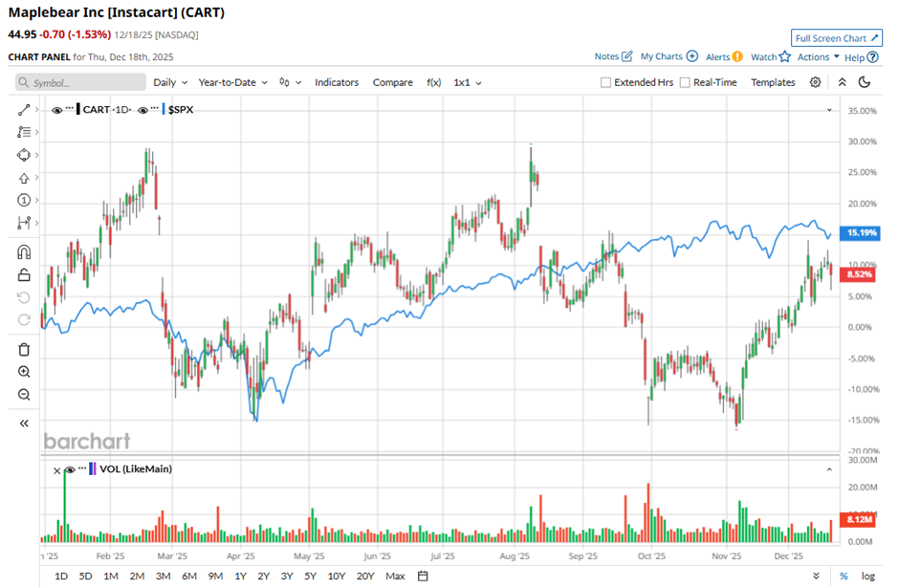Click the Alerts exclamation icon

tap(737, 56)
